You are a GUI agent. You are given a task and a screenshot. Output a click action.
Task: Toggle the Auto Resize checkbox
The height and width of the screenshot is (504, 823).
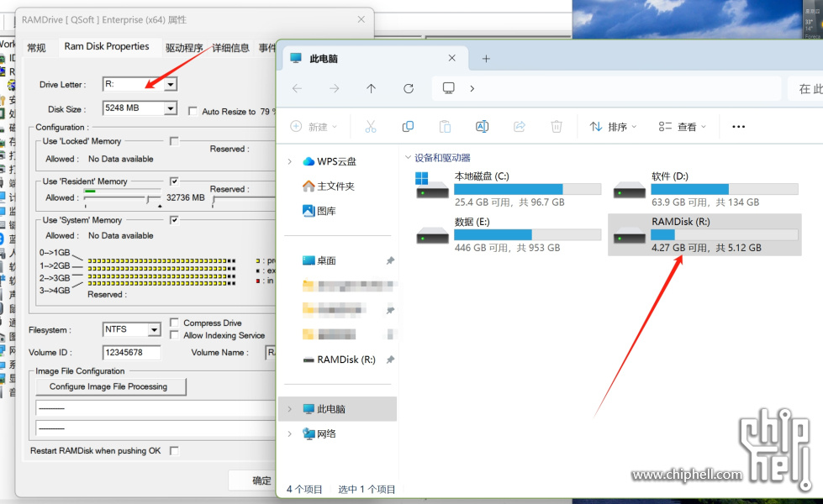click(193, 111)
